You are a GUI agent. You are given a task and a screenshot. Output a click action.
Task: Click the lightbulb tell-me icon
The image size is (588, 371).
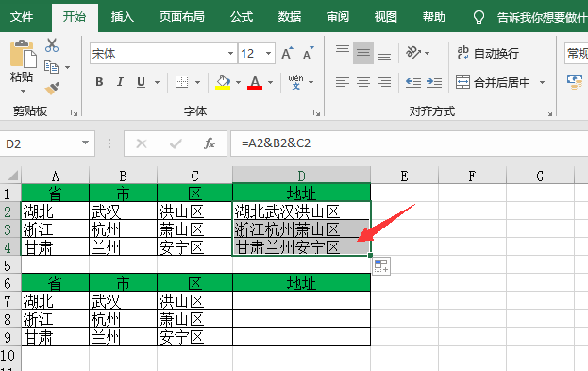[479, 17]
